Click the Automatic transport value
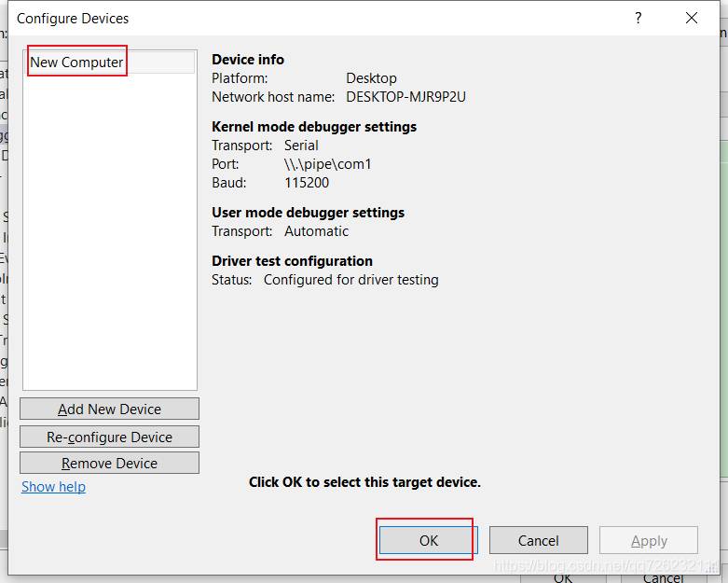This screenshot has height=583, width=728. (x=317, y=231)
